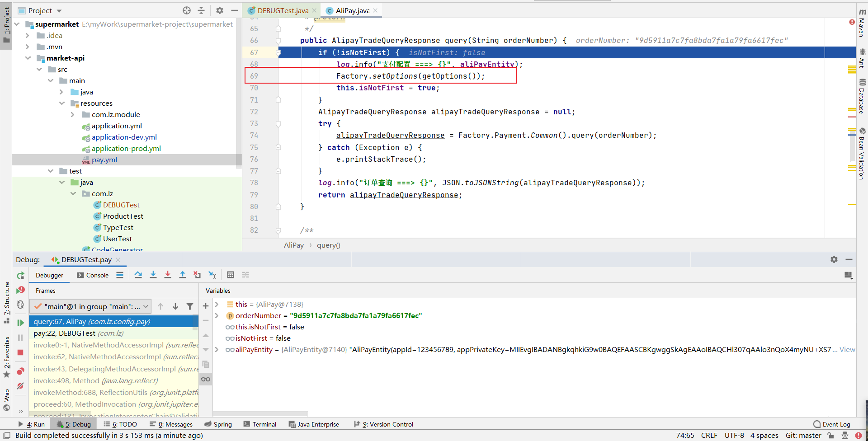This screenshot has height=441, width=868.
Task: Expand the main java folder
Action: coord(61,92)
